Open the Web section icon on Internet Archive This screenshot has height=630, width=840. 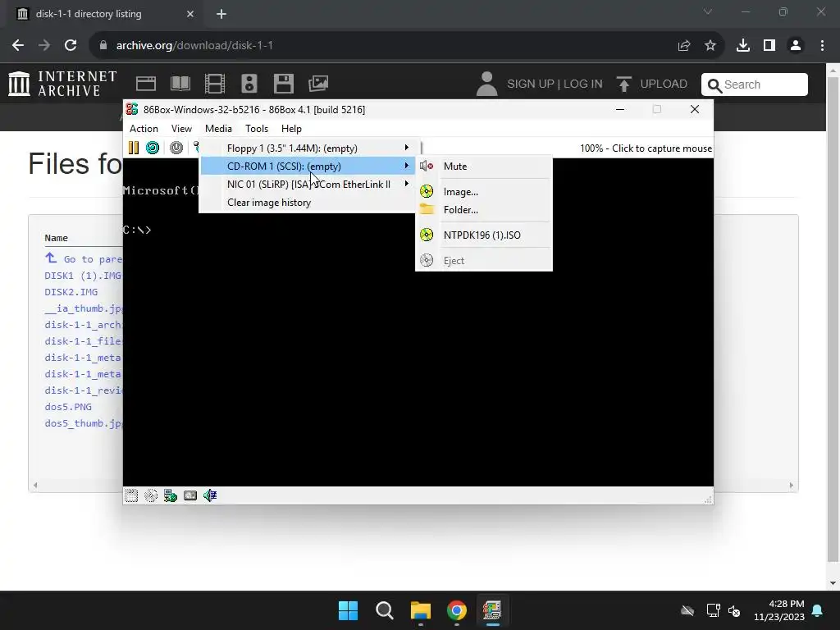(x=146, y=84)
